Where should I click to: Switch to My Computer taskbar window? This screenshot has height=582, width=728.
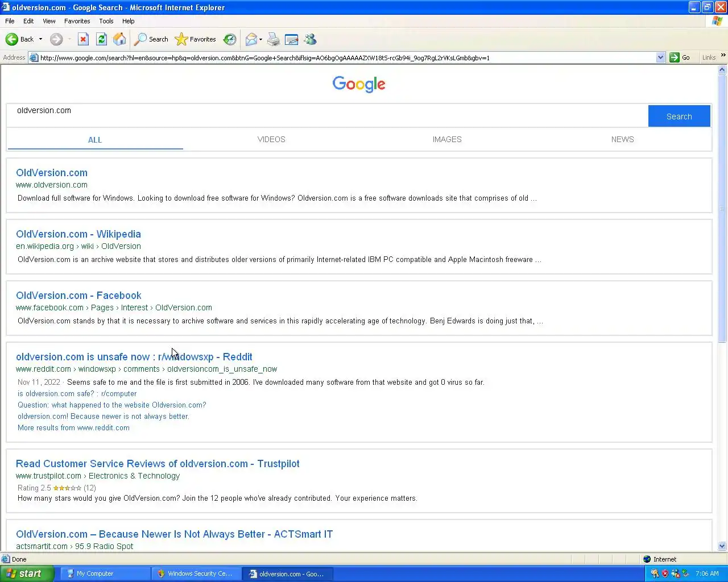tap(105, 573)
